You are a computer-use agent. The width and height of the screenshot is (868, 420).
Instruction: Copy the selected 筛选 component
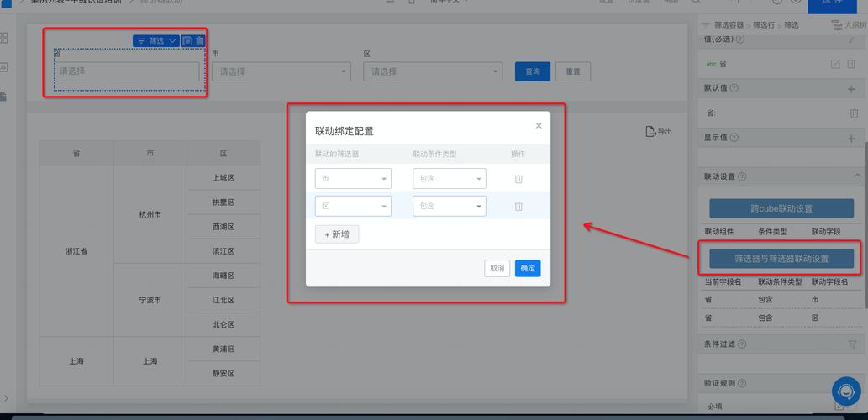click(x=187, y=41)
